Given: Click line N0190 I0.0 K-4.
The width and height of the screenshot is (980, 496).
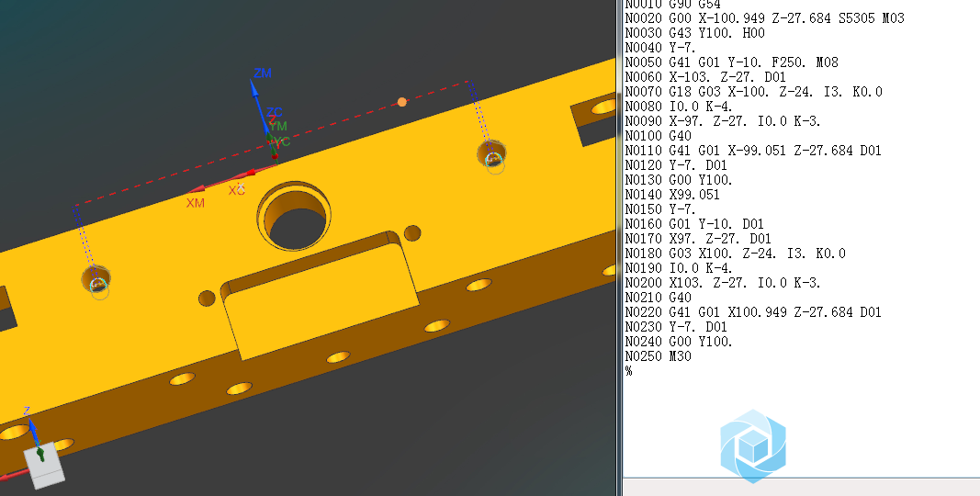Looking at the screenshot, I should click(679, 268).
